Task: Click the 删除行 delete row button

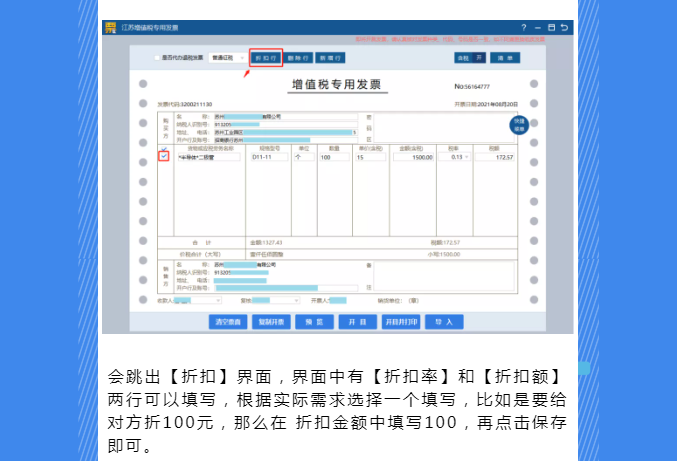Action: [298, 58]
